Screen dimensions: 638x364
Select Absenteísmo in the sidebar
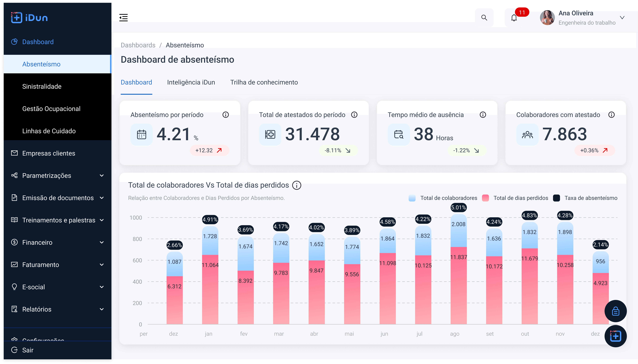tap(57, 64)
